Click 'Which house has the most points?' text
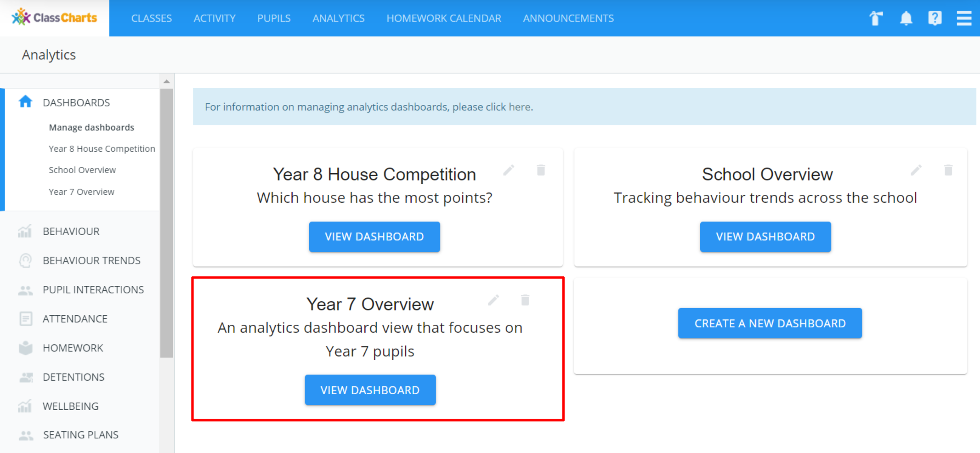This screenshot has height=453, width=980. coord(374,198)
